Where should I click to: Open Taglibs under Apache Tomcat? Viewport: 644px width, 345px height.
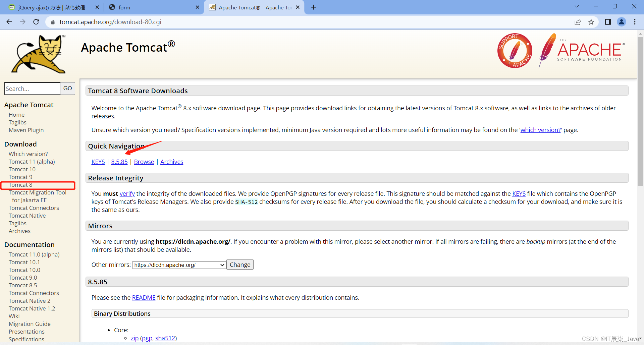(x=17, y=122)
